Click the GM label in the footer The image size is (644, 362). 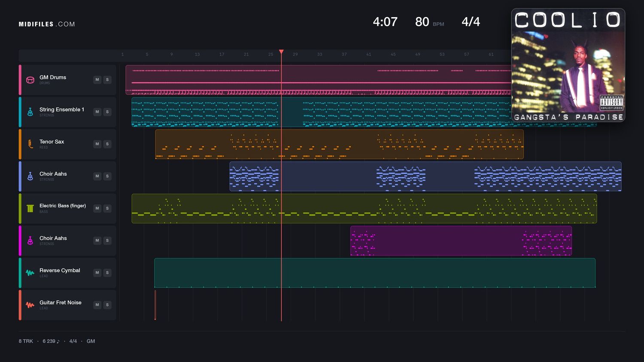pyautogui.click(x=91, y=341)
